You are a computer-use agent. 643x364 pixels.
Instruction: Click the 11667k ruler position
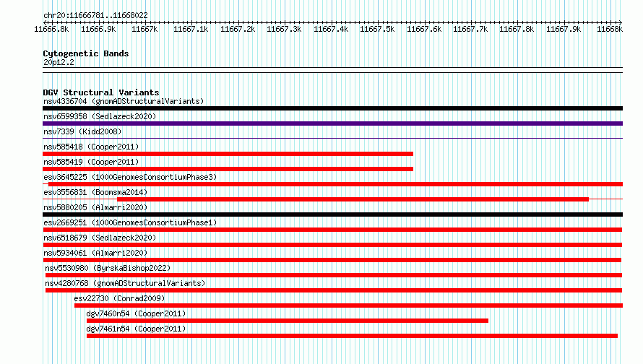pos(144,29)
